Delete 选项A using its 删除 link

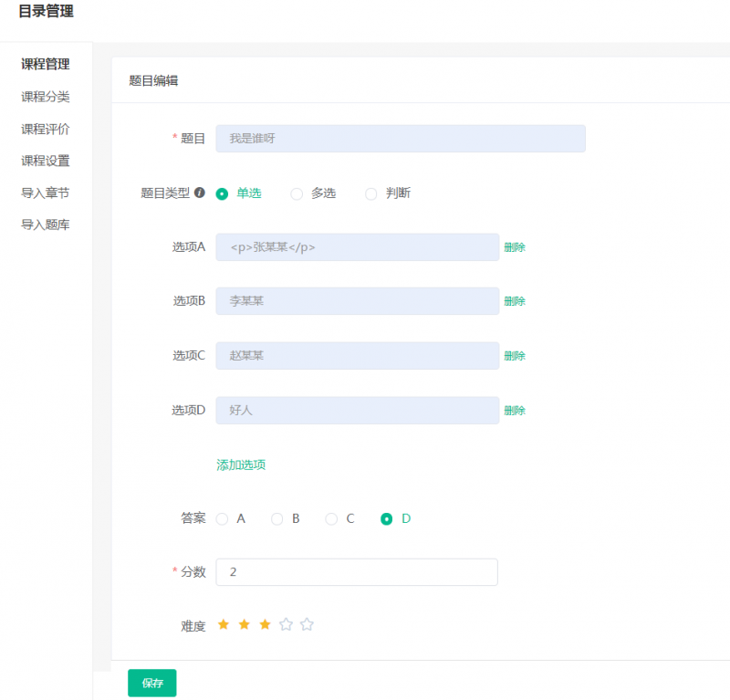[x=515, y=247]
